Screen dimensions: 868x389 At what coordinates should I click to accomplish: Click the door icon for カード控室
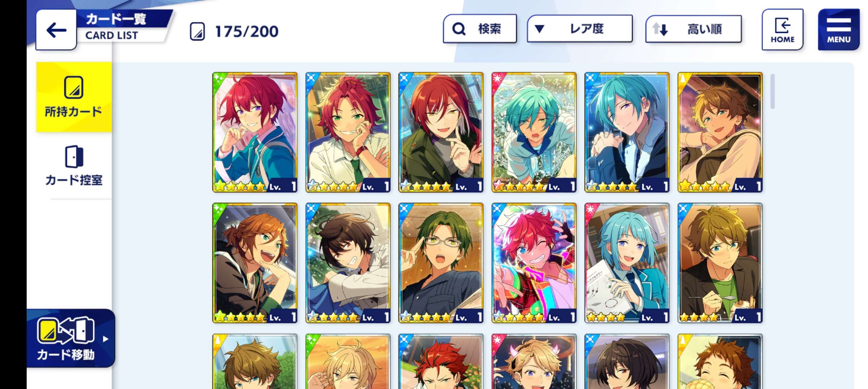(x=74, y=157)
